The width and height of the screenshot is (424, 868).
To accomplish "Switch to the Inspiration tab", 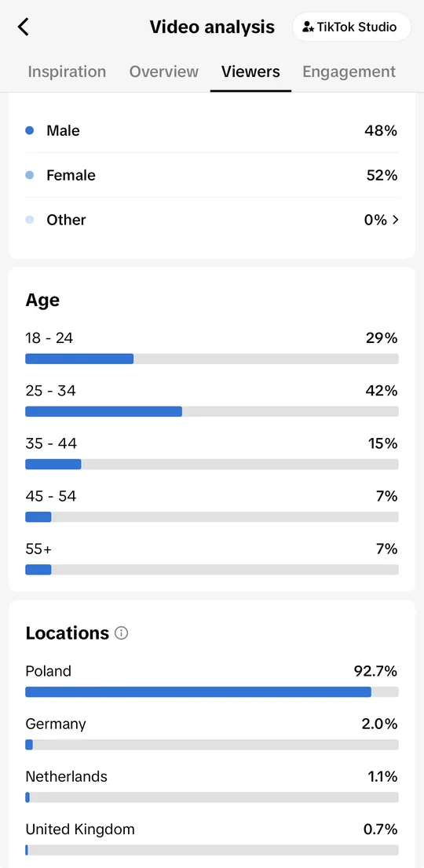I will (x=67, y=71).
